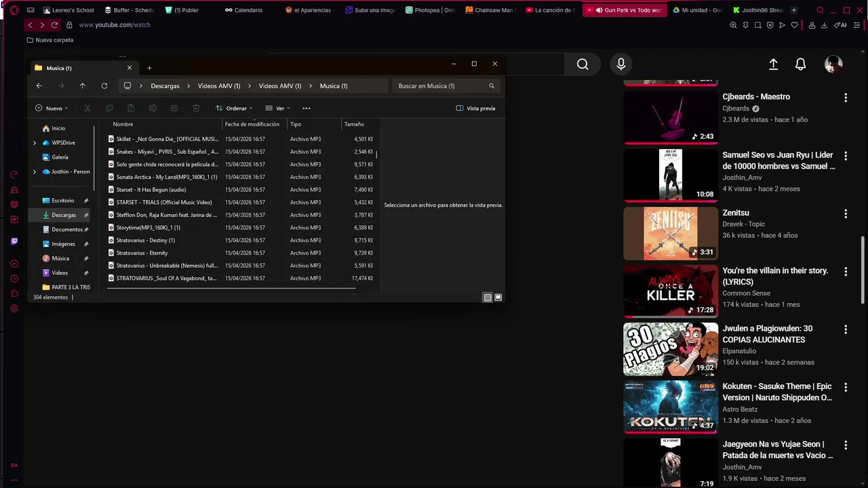Viewport: 868px width, 488px height.
Task: Click the browser downloads icon
Action: click(x=824, y=25)
